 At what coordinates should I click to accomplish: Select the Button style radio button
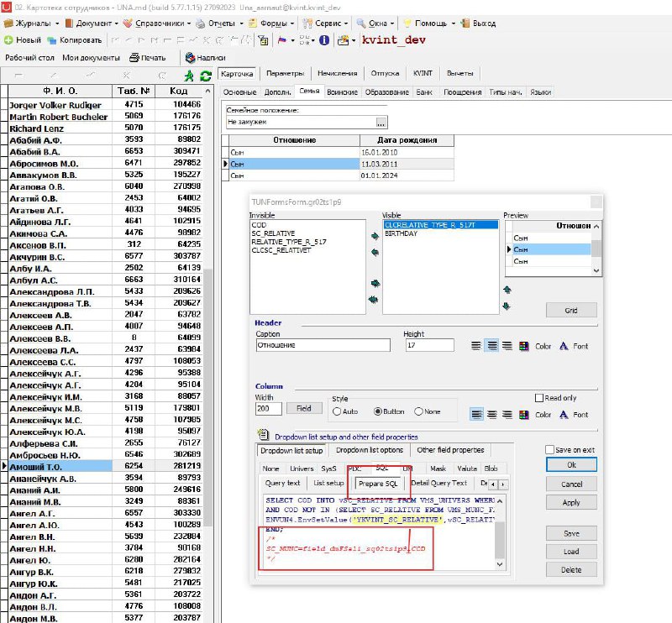tap(377, 411)
